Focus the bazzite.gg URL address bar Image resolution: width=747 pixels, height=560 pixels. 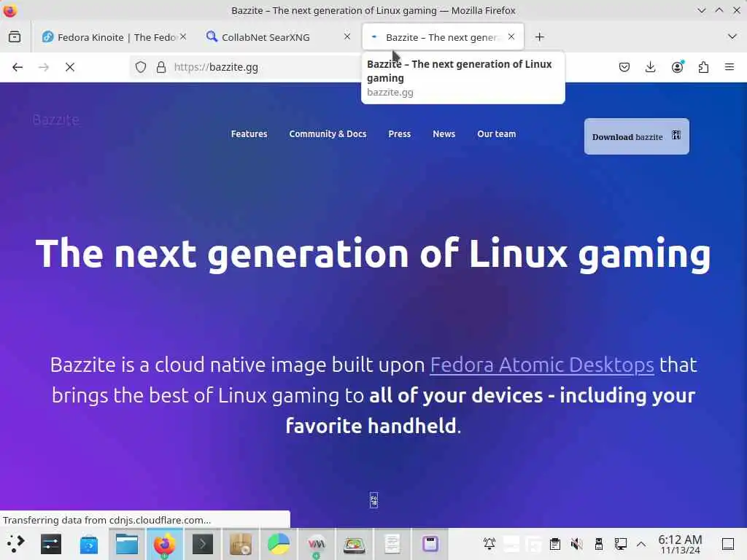(267, 67)
